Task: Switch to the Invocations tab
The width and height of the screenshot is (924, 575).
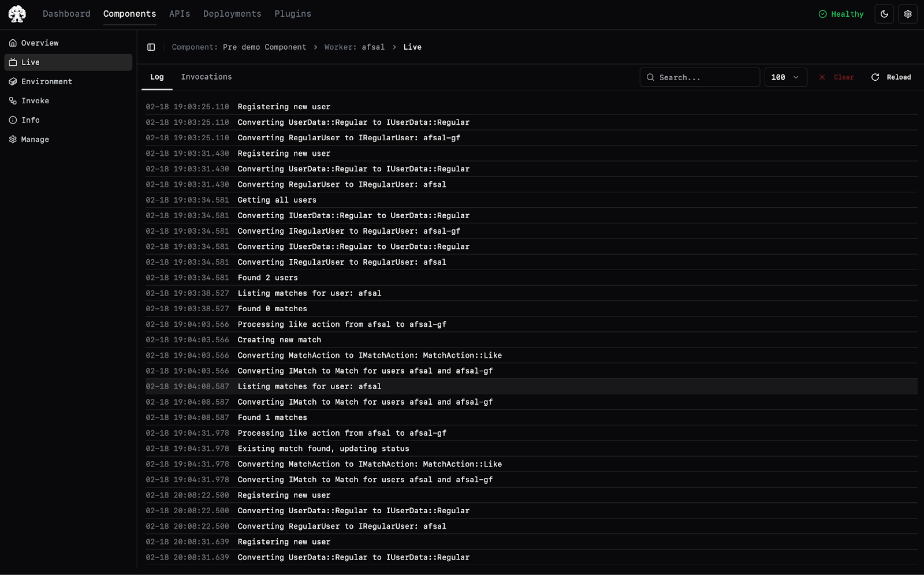Action: [x=206, y=77]
